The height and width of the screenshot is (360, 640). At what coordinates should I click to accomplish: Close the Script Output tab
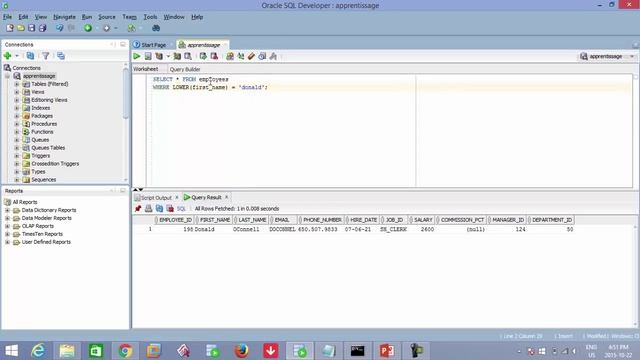point(177,197)
